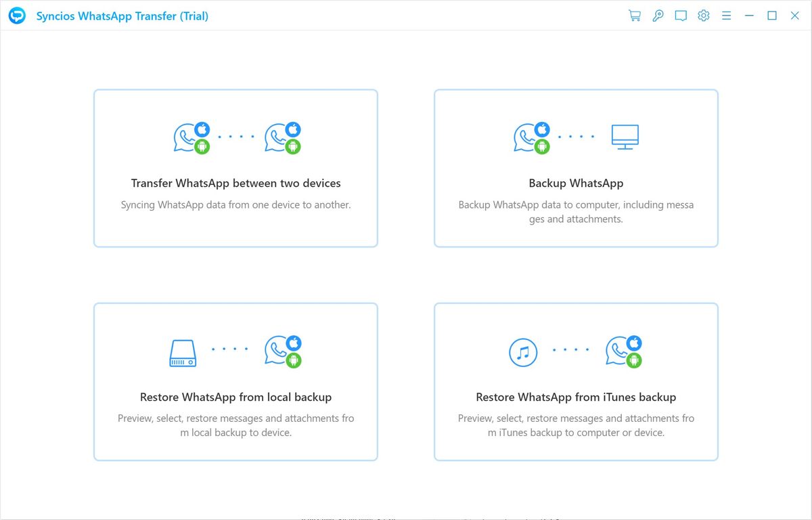Click 'Syncing WhatsApp data from one device' text

pos(235,204)
